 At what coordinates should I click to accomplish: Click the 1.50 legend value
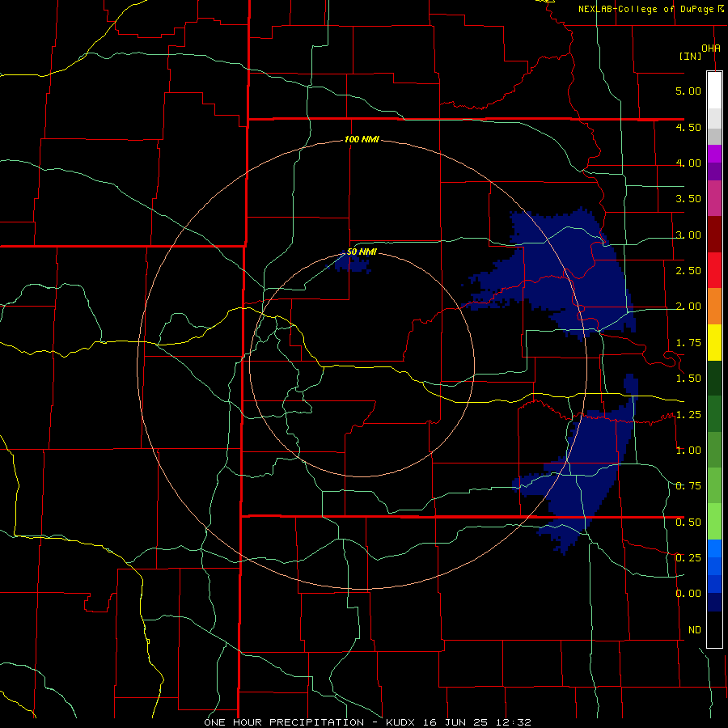[688, 379]
